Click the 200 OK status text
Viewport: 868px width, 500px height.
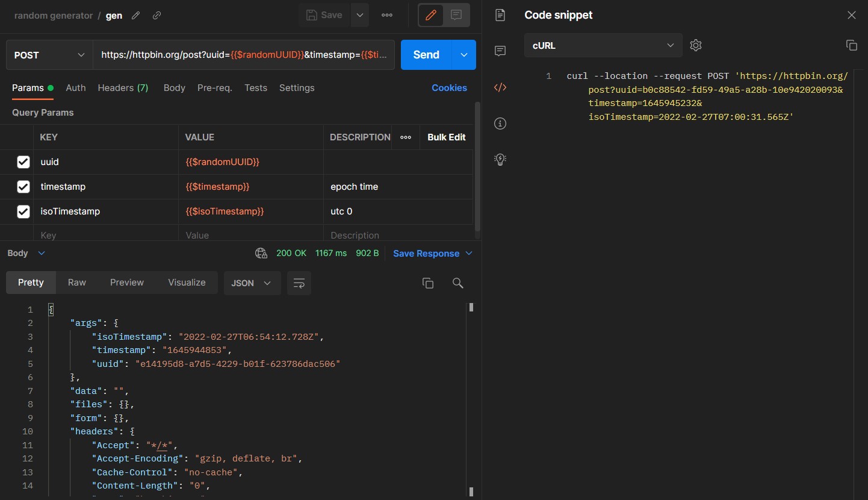point(291,254)
